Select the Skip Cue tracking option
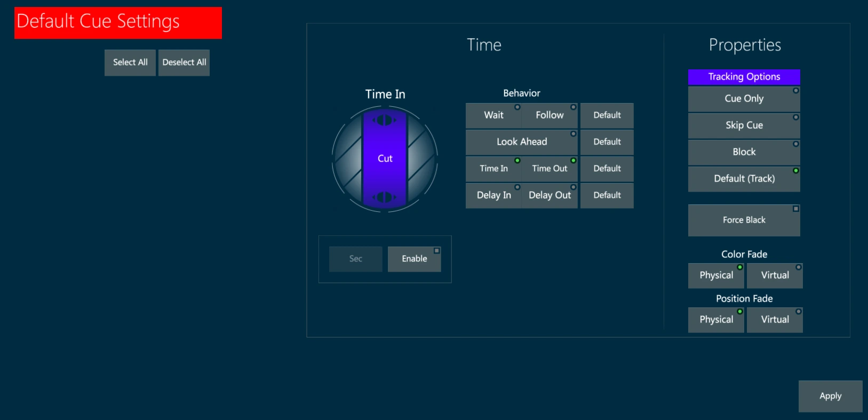 744,125
